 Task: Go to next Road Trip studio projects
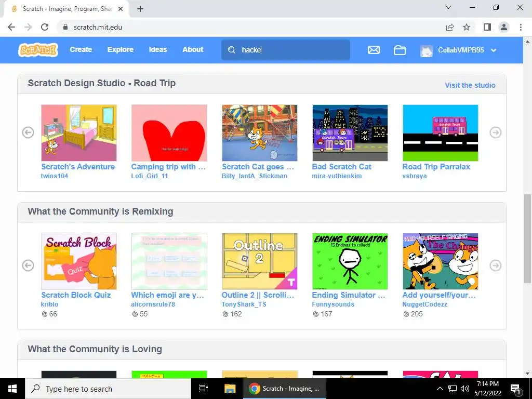(x=495, y=132)
